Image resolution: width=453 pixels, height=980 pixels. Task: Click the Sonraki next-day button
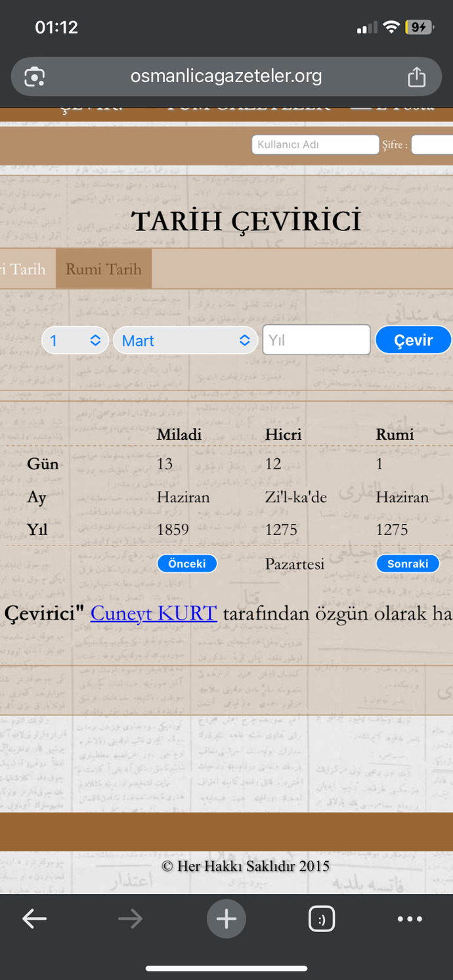click(x=408, y=563)
